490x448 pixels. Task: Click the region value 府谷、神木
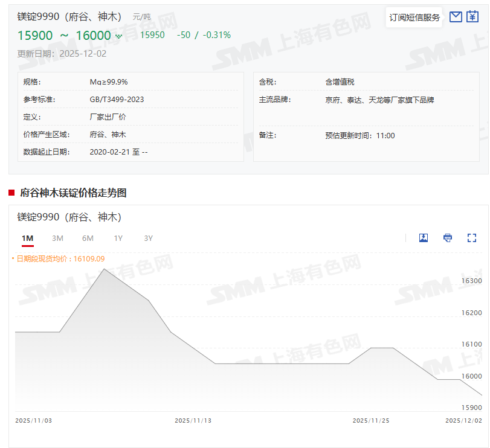[x=108, y=135]
